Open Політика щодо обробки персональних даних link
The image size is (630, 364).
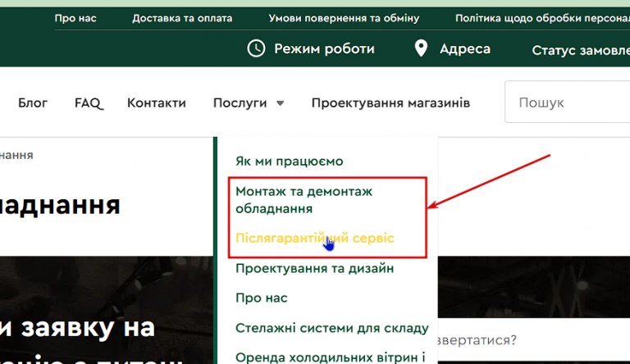pos(542,18)
